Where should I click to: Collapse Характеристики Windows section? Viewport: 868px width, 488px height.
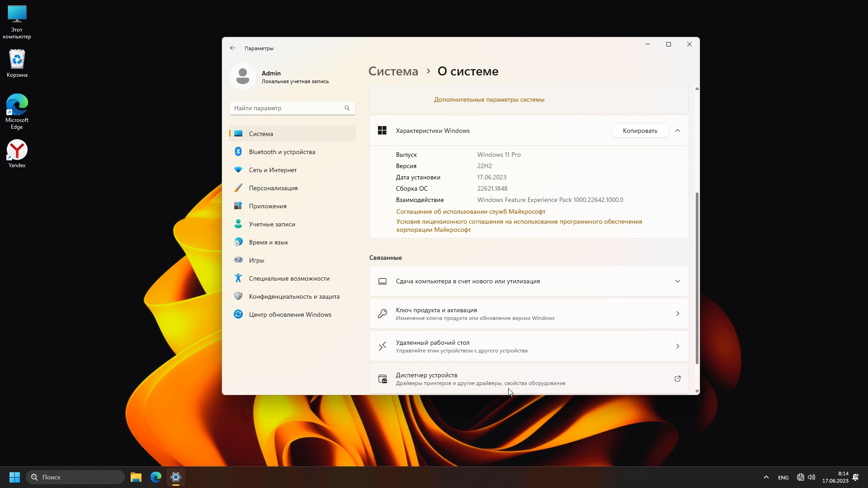677,131
